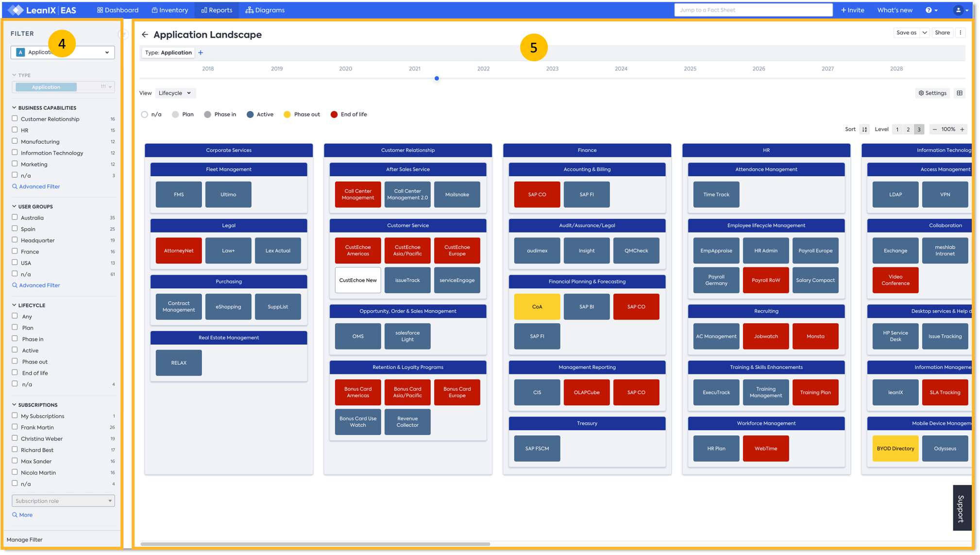Go to the Diagrams tab
Image resolution: width=980 pixels, height=555 pixels.
(x=265, y=10)
